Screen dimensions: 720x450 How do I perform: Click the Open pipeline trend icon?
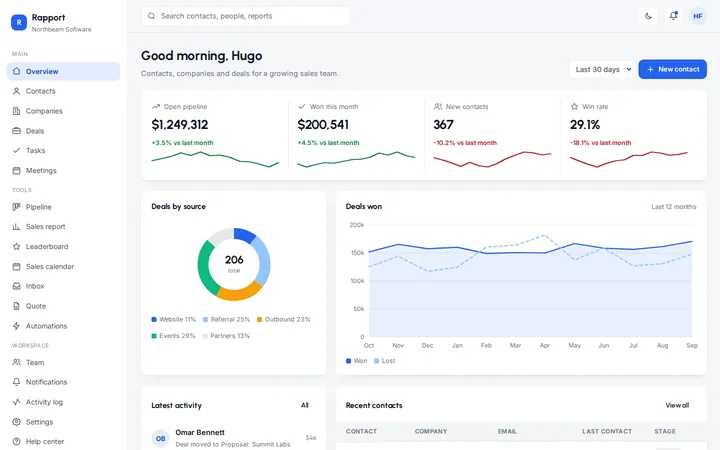click(156, 107)
